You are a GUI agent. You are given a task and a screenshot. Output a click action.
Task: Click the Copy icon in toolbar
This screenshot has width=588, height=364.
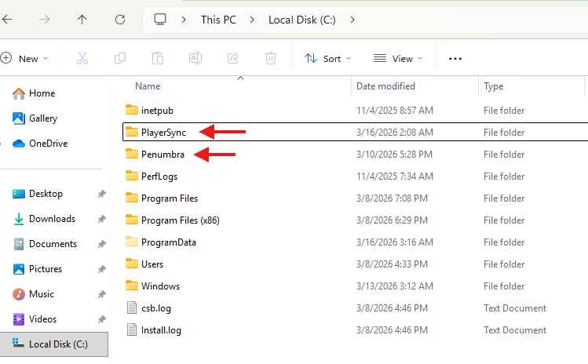click(x=120, y=58)
